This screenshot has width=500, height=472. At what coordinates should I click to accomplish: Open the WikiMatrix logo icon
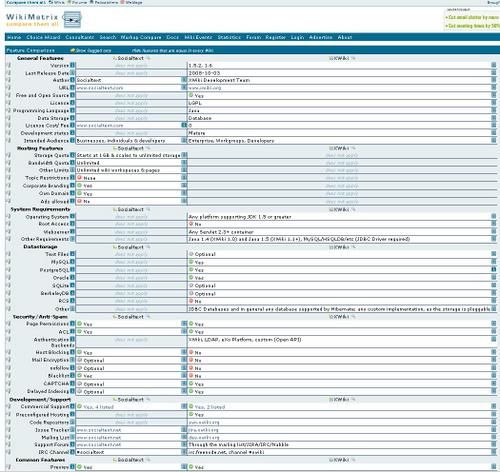72,20
